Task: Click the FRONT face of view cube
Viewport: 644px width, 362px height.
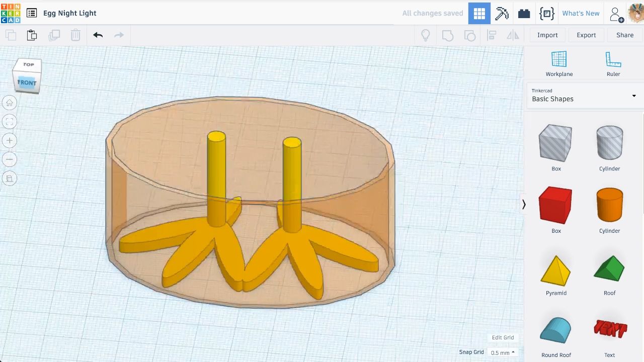Action: point(27,82)
